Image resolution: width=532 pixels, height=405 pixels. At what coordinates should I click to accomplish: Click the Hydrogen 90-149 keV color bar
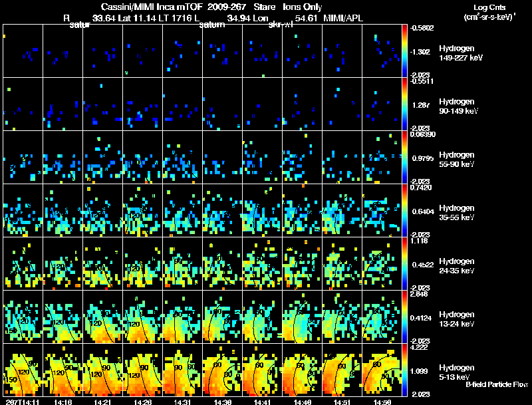(x=404, y=104)
